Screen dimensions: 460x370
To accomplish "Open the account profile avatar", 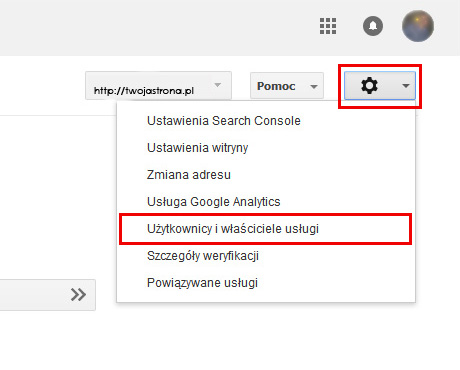I will 418,26.
